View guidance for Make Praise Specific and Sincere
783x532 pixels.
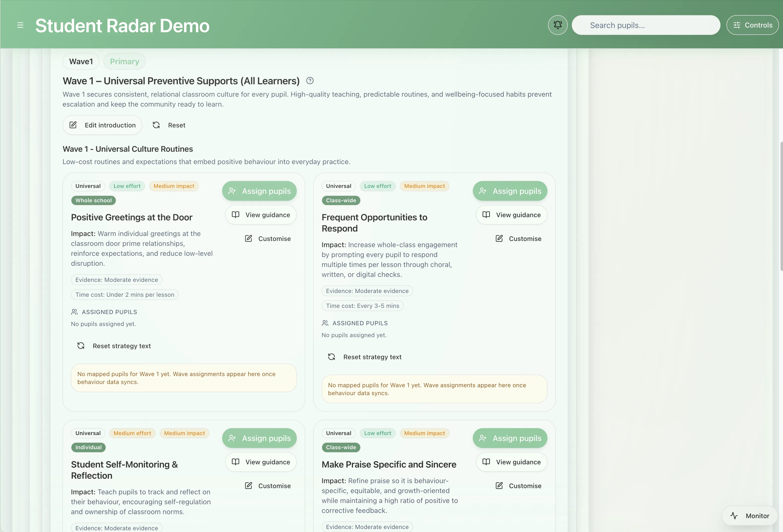click(x=512, y=462)
